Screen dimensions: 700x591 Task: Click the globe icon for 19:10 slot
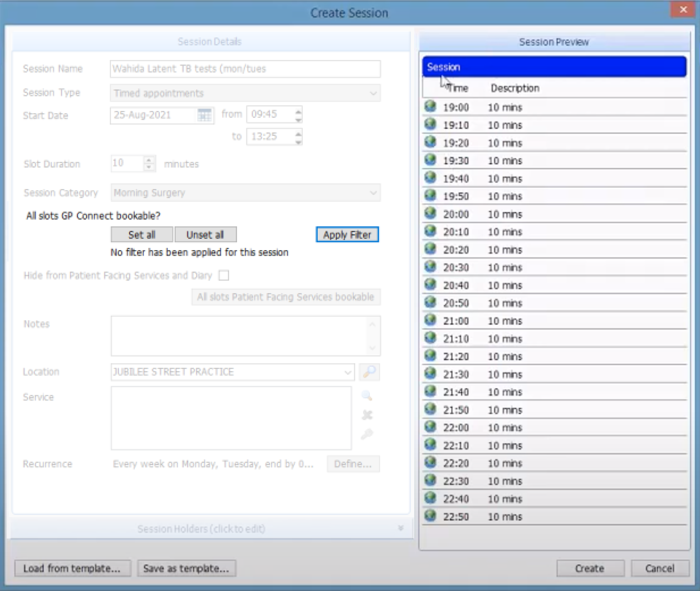click(430, 124)
